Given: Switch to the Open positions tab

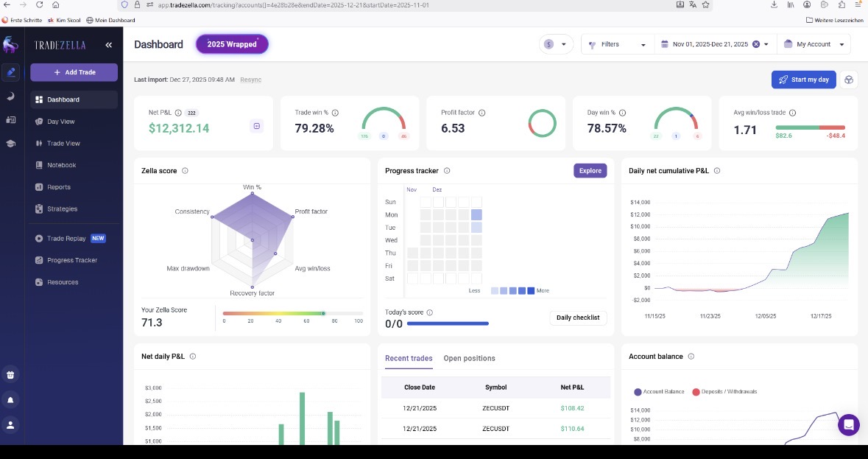Looking at the screenshot, I should click(469, 358).
